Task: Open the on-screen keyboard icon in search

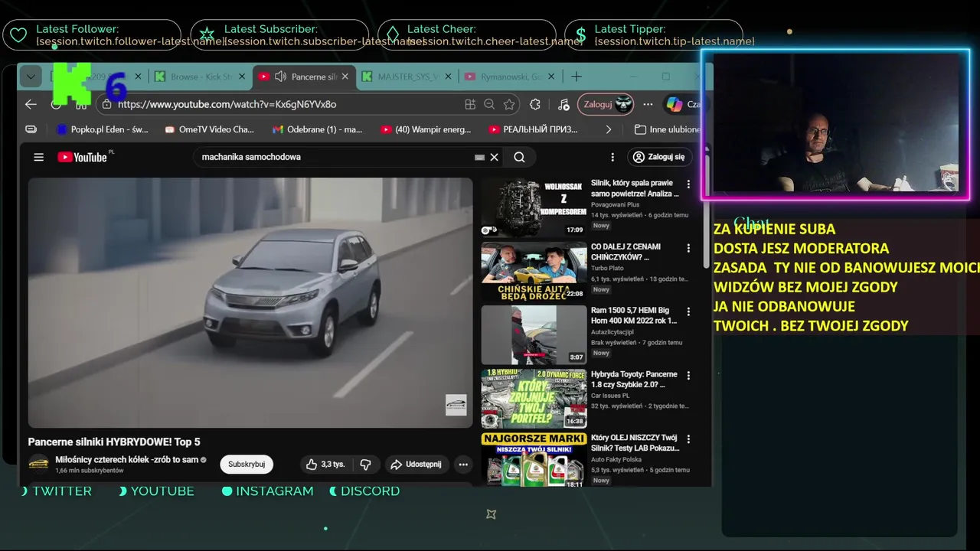Action: coord(479,157)
